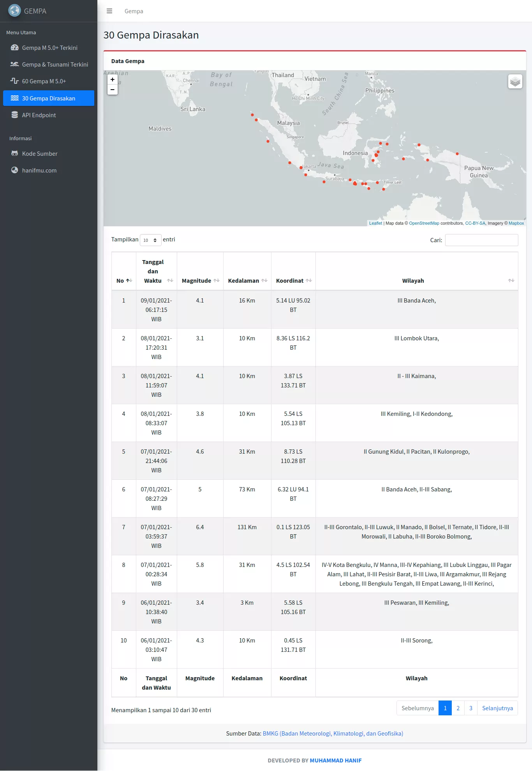Open the MUHAMMAD HANIF developer link
Screen dimensions: 532x771
point(336,760)
